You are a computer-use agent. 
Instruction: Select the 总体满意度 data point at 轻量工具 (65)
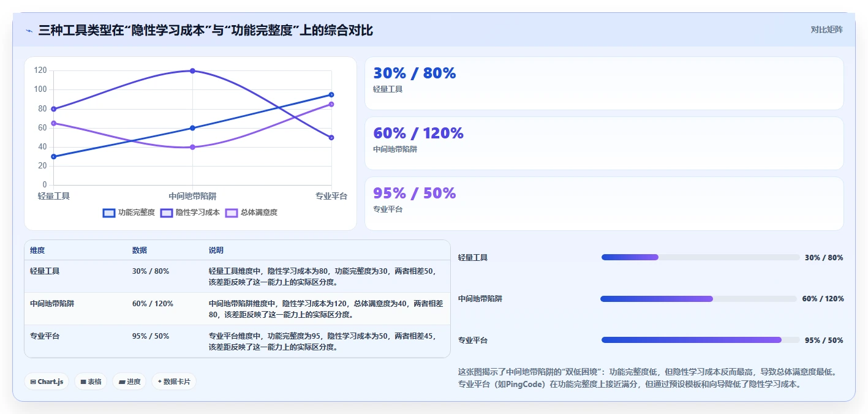pyautogui.click(x=54, y=123)
